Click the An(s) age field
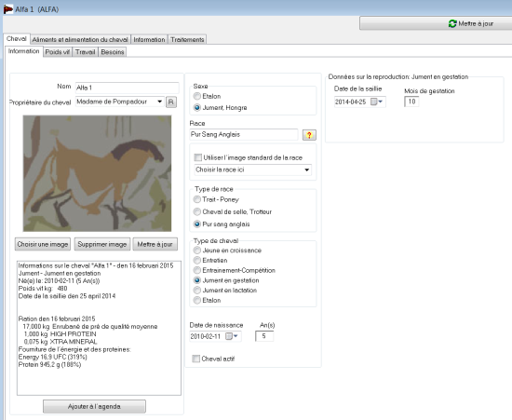Viewport: 512px width, 420px height. 264,336
